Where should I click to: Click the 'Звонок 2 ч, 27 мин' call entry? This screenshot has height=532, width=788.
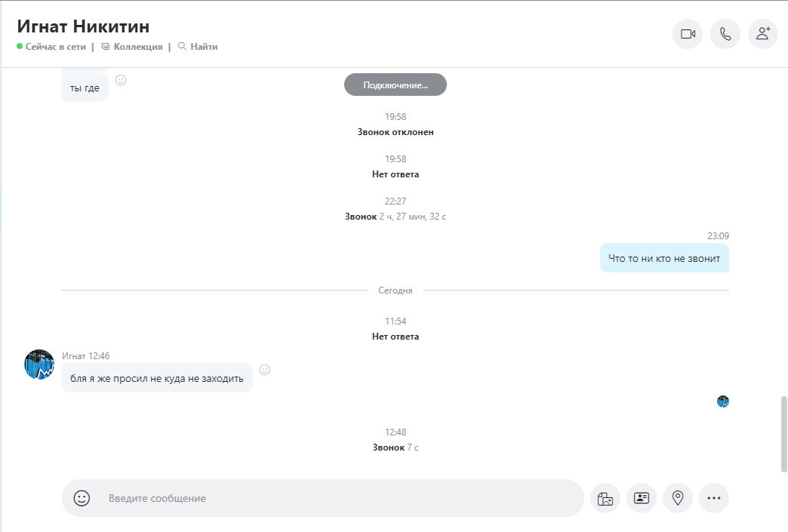[x=396, y=217]
